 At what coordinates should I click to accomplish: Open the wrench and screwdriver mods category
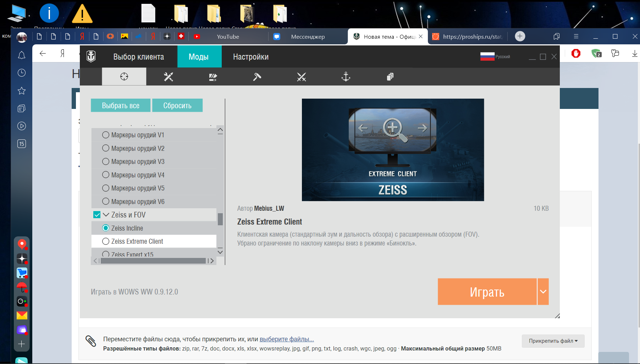point(168,77)
